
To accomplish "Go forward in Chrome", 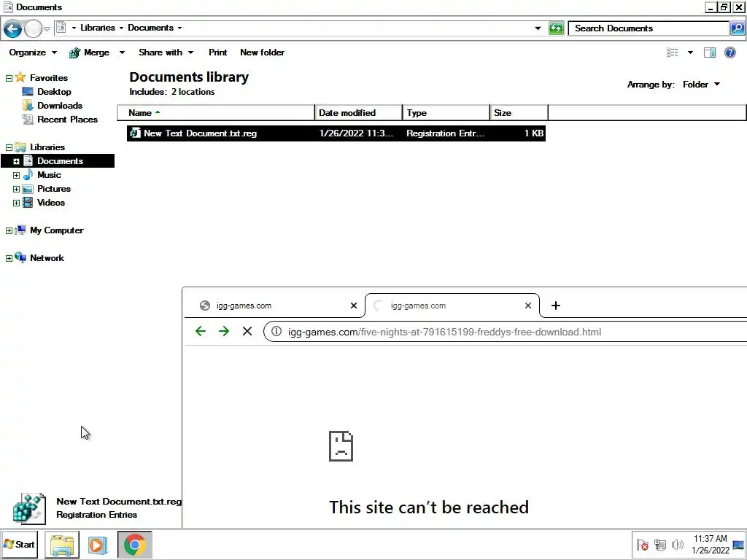I will 224,331.
